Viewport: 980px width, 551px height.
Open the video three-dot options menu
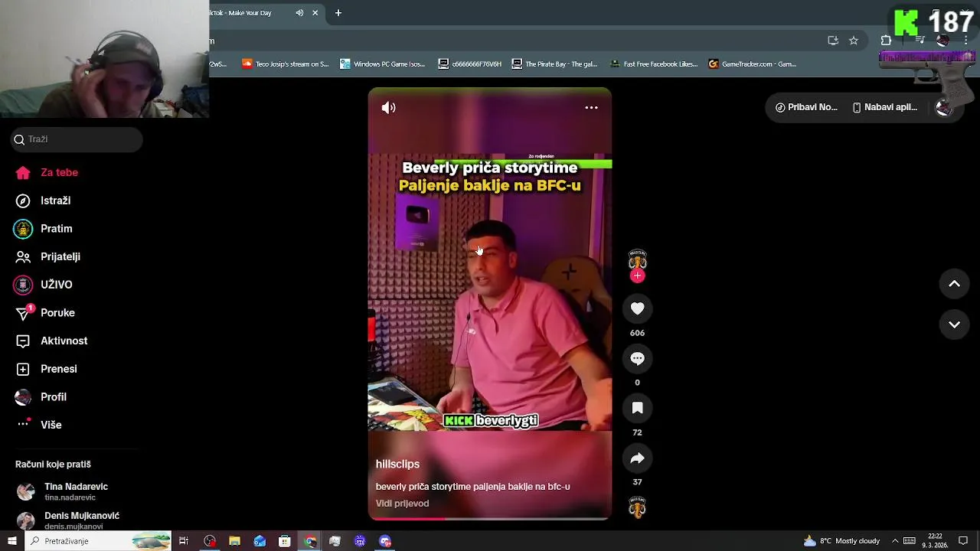click(x=591, y=108)
